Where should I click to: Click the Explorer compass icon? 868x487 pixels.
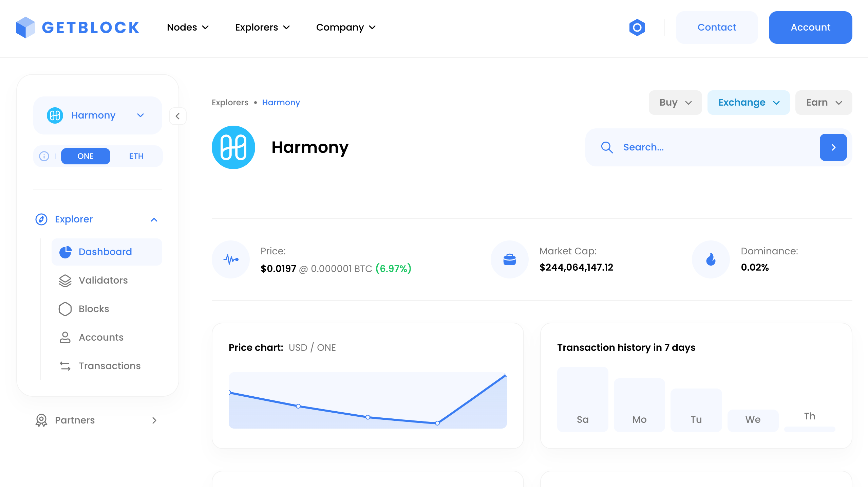point(41,219)
